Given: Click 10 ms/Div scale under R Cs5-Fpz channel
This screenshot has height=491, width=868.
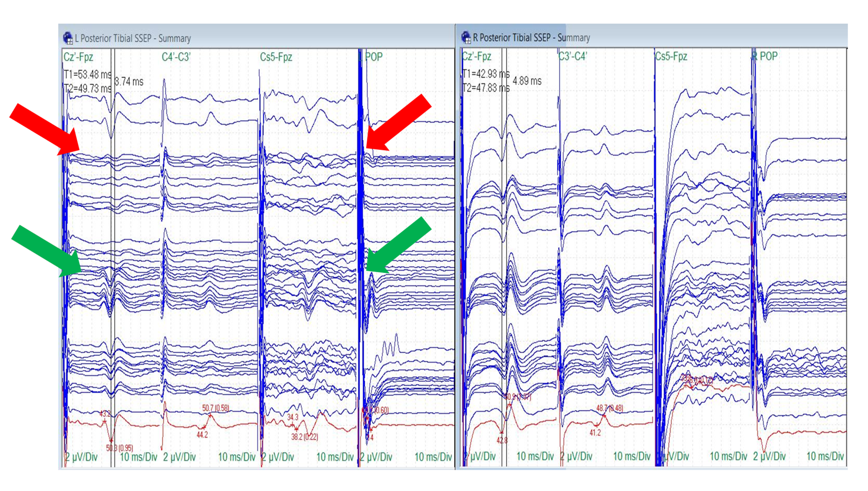Looking at the screenshot, I should click(x=729, y=456).
